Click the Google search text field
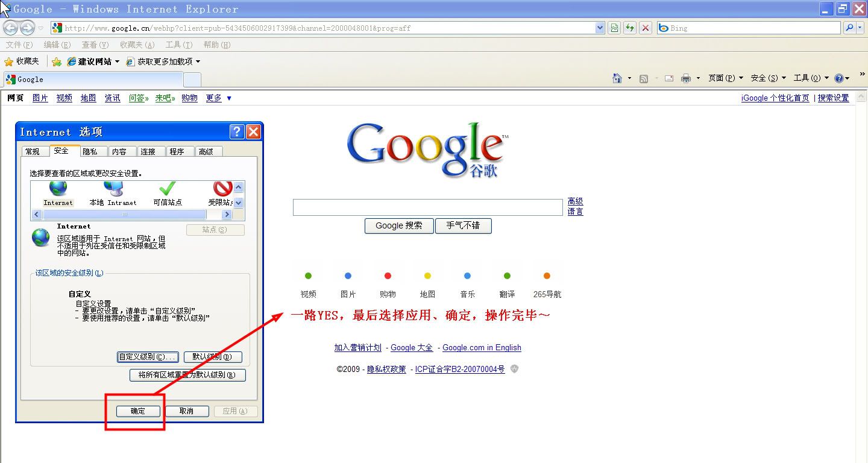 coord(427,207)
